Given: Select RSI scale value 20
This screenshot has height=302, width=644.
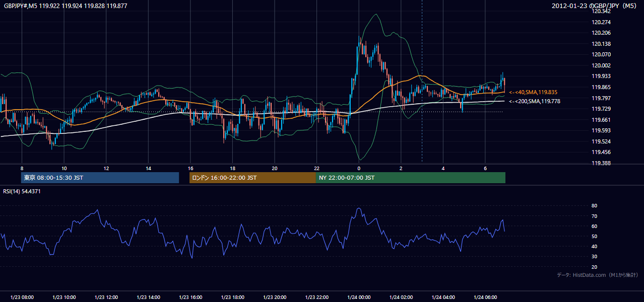Looking at the screenshot, I should pyautogui.click(x=594, y=267).
